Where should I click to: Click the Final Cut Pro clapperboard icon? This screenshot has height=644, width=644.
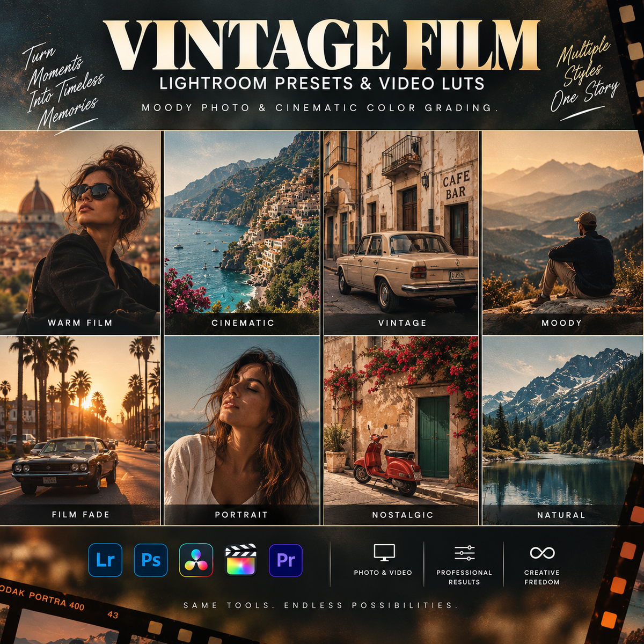241,560
